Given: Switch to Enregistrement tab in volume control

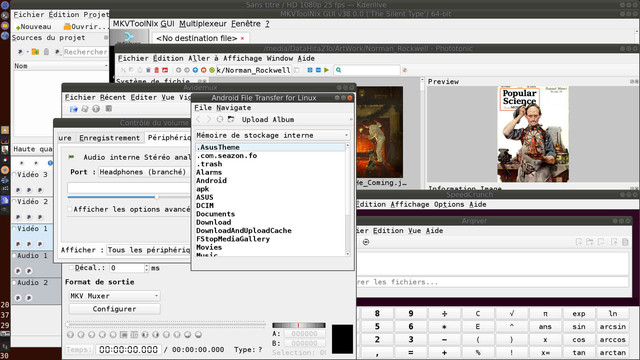Looking at the screenshot, I should tap(109, 138).
